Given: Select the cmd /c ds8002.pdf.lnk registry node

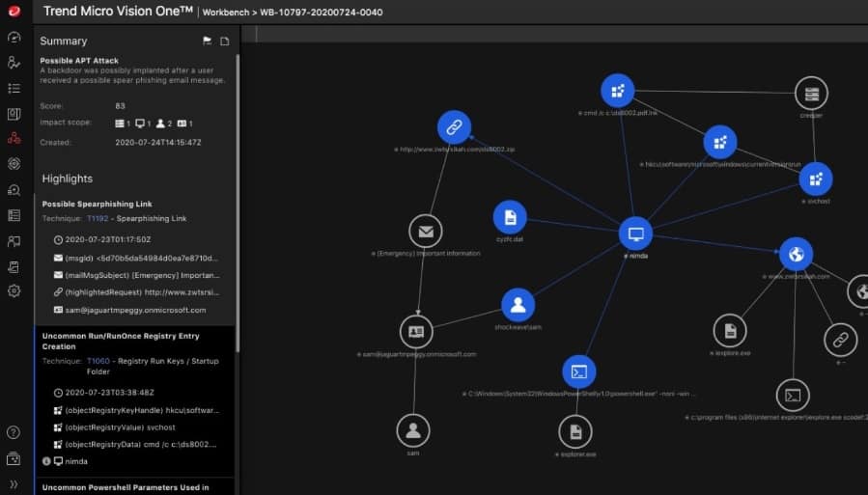Looking at the screenshot, I should 617,91.
